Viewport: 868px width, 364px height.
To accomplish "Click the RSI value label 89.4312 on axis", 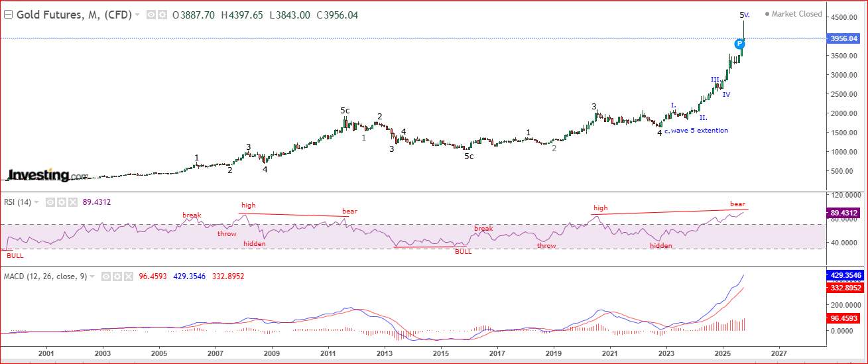I will (844, 213).
